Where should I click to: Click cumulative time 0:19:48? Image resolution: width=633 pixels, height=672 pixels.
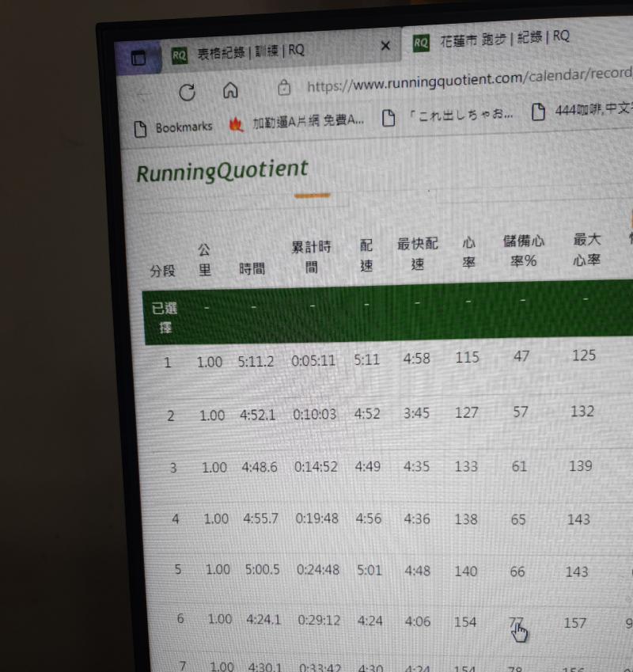[x=317, y=518]
